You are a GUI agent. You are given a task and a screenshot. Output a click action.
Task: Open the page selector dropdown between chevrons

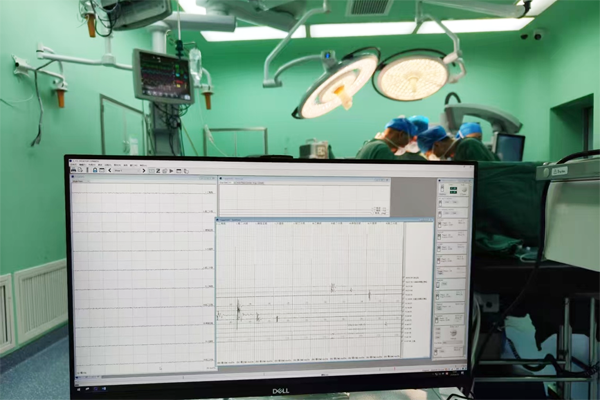pyautogui.click(x=126, y=170)
